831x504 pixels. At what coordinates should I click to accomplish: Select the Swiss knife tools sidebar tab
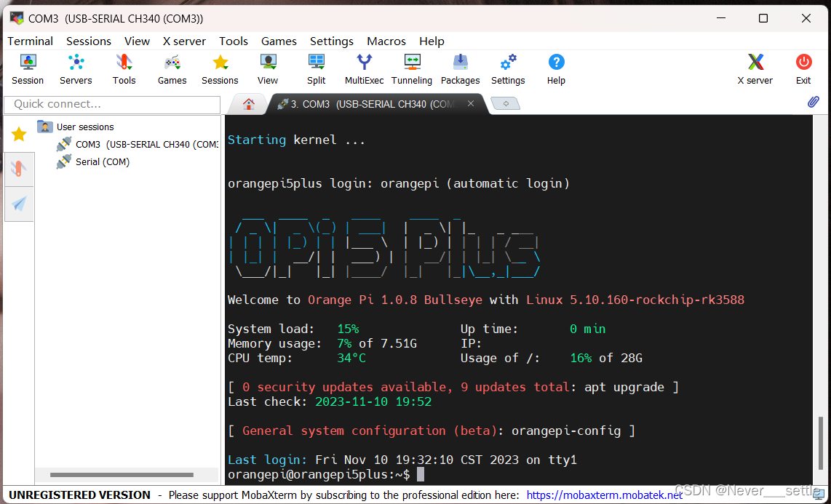tap(19, 169)
